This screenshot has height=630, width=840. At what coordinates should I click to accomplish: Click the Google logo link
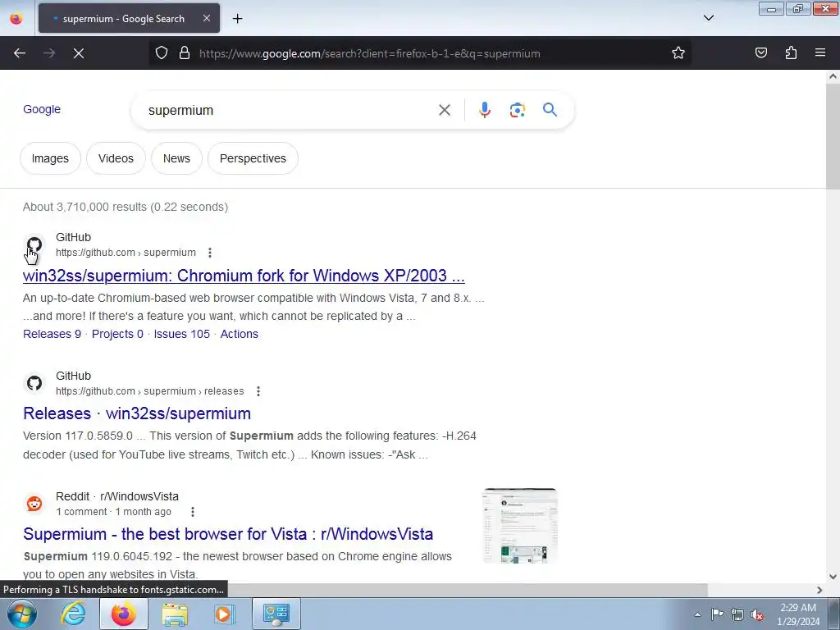(x=42, y=109)
